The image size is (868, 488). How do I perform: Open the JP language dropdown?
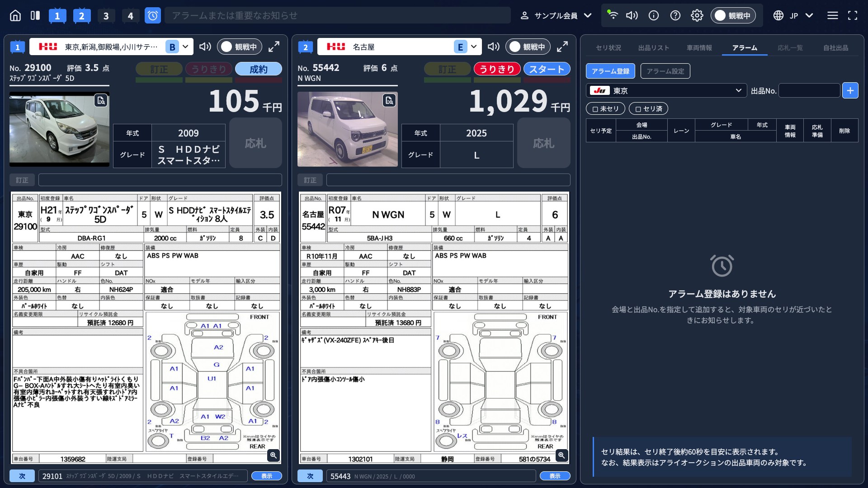(x=793, y=15)
